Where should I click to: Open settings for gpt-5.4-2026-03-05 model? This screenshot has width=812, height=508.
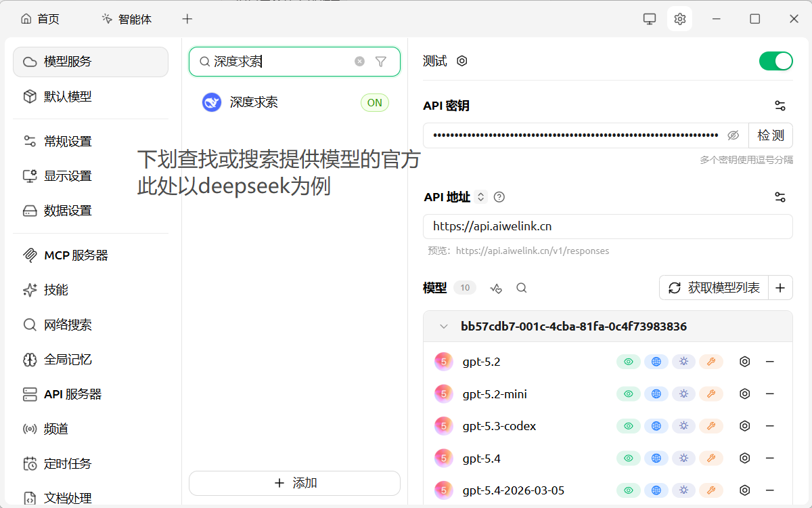745,490
